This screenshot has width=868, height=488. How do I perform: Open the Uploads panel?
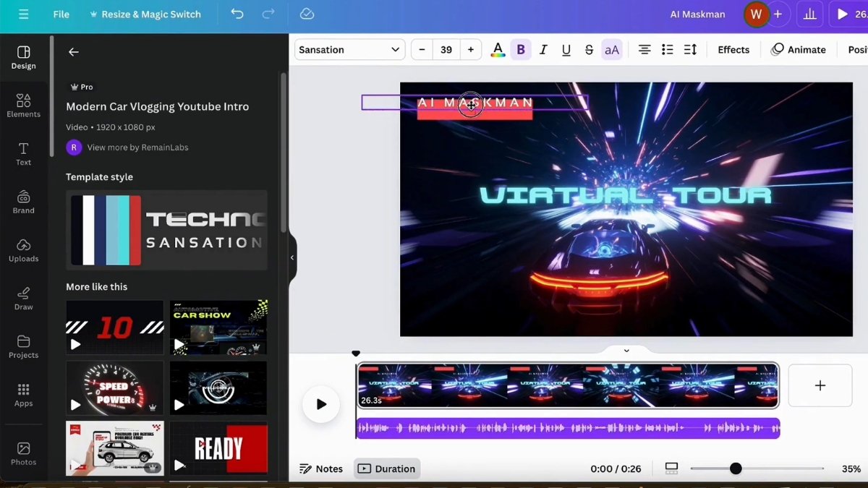23,251
